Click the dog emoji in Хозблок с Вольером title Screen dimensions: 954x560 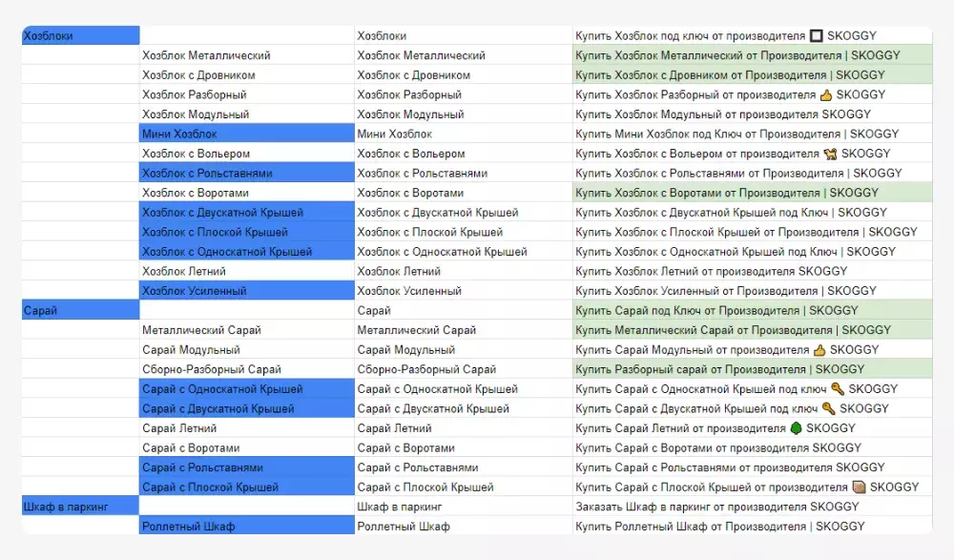[828, 154]
